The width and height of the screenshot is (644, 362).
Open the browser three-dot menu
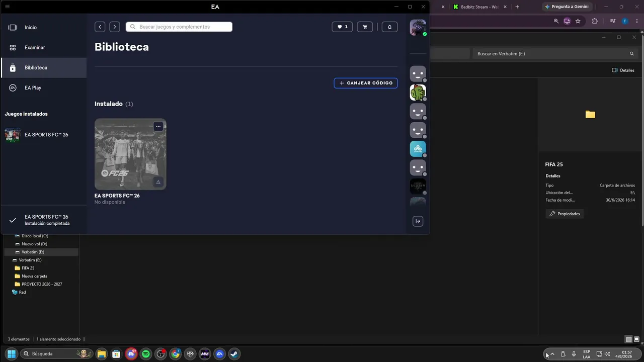[636, 21]
